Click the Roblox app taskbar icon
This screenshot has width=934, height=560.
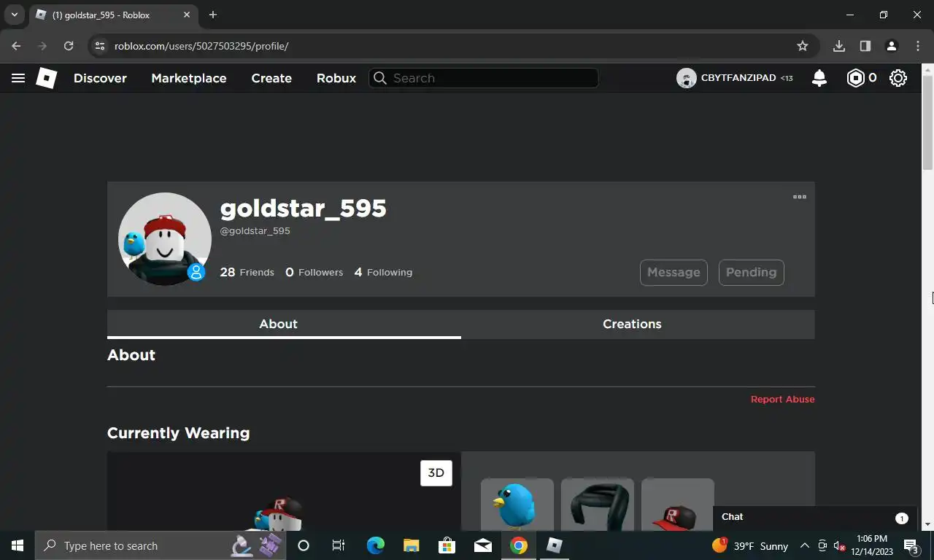point(555,545)
